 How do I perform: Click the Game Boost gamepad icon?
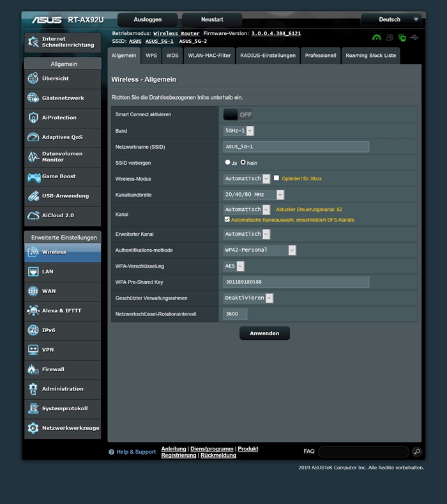pos(34,176)
